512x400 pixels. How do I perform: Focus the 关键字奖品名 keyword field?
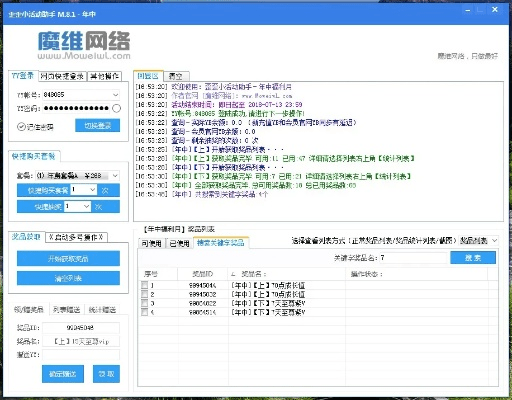(413, 258)
